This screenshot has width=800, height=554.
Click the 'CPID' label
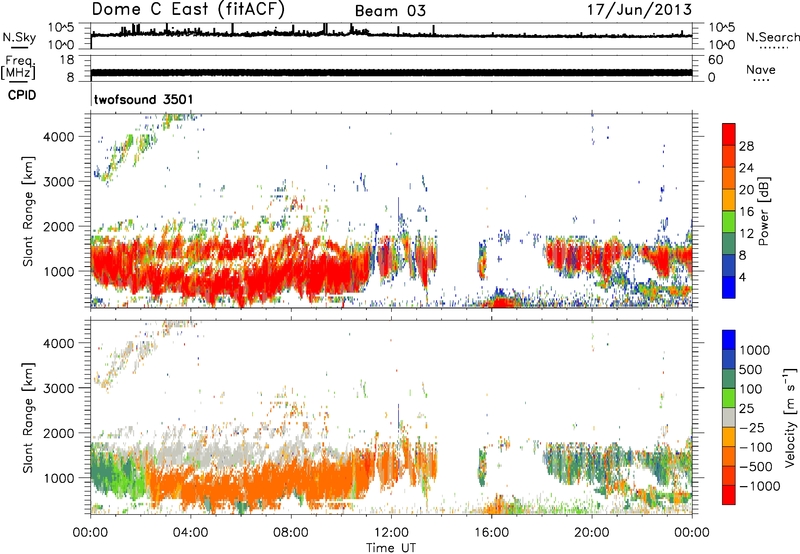click(22, 95)
